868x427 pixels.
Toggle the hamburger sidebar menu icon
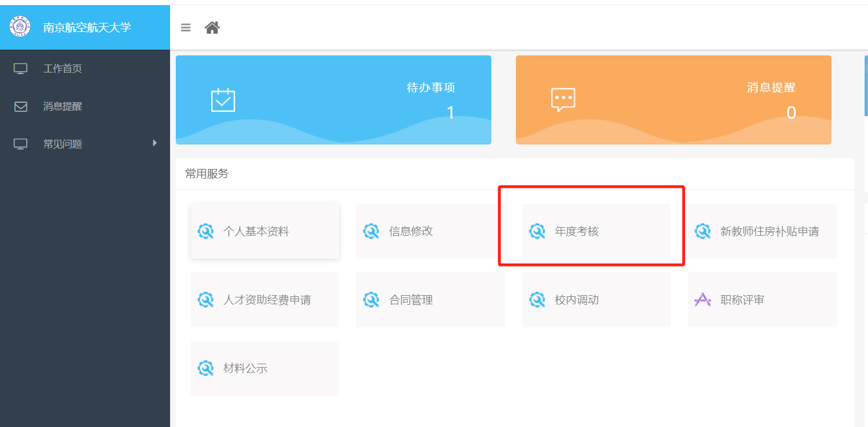185,27
